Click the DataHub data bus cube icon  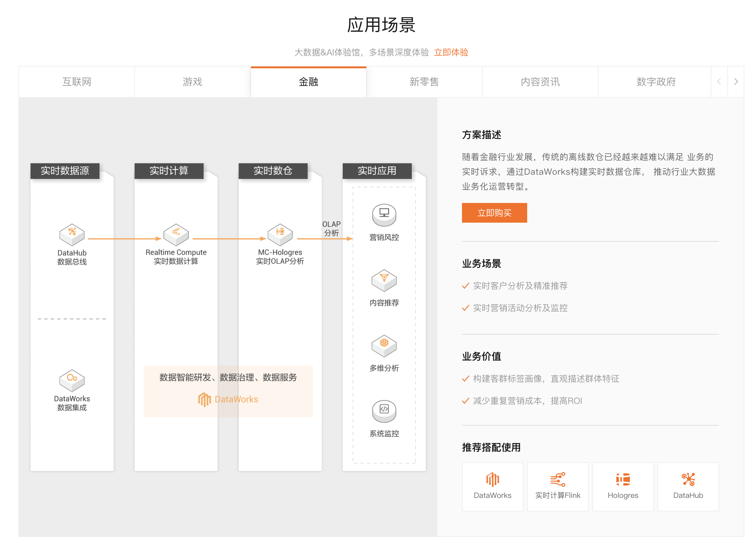pyautogui.click(x=72, y=234)
